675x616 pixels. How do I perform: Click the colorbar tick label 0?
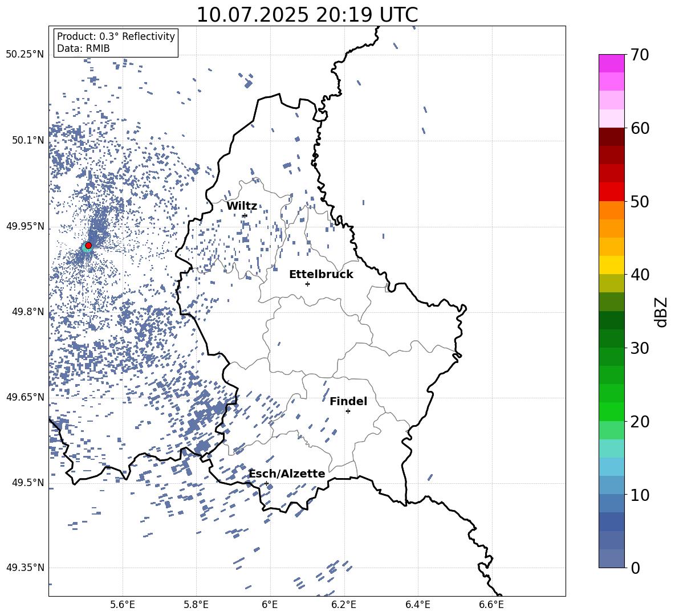click(635, 568)
